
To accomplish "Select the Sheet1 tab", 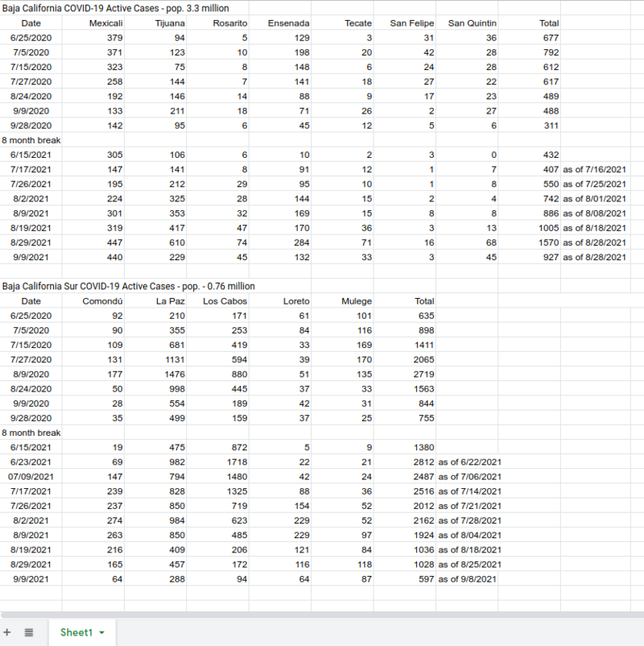I will 76,632.
